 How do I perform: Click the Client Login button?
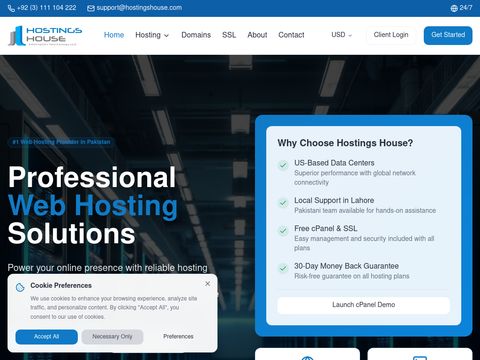[391, 35]
